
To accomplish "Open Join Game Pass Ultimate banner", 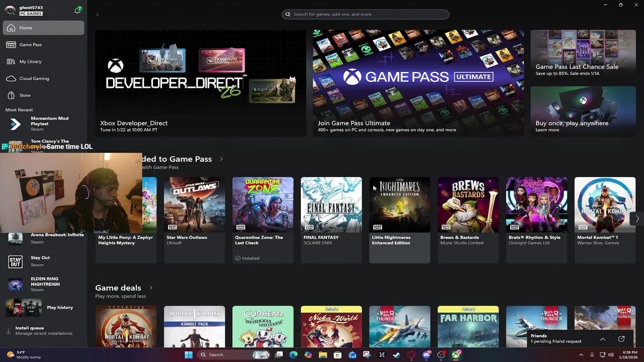I will point(418,83).
